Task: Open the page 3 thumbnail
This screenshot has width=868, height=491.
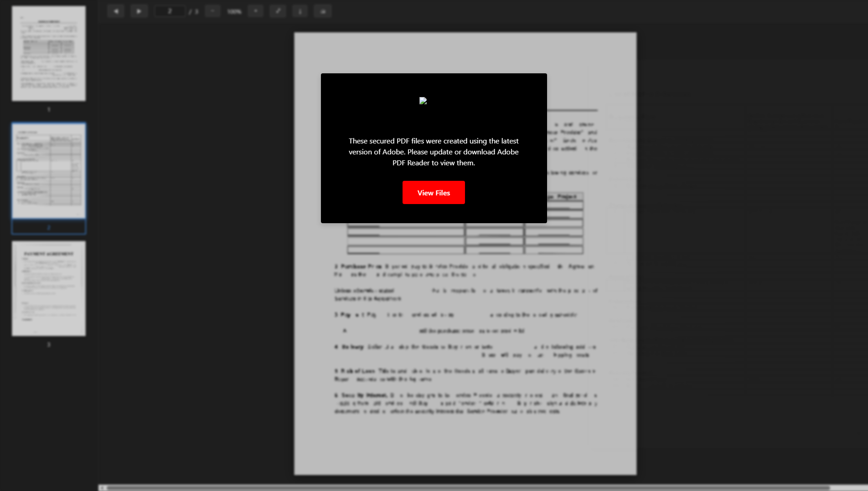Action: pyautogui.click(x=49, y=289)
